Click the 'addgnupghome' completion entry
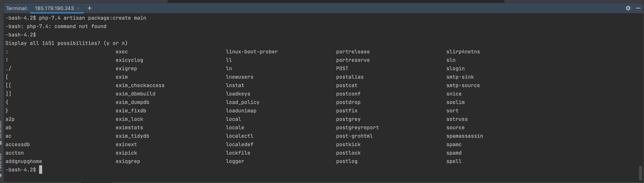The image size is (644, 183). tap(24, 161)
